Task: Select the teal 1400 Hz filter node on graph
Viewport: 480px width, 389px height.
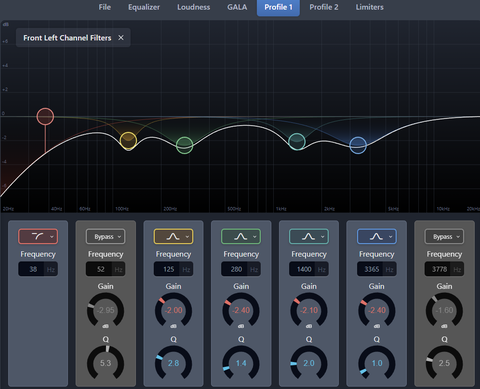Action: [x=297, y=141]
